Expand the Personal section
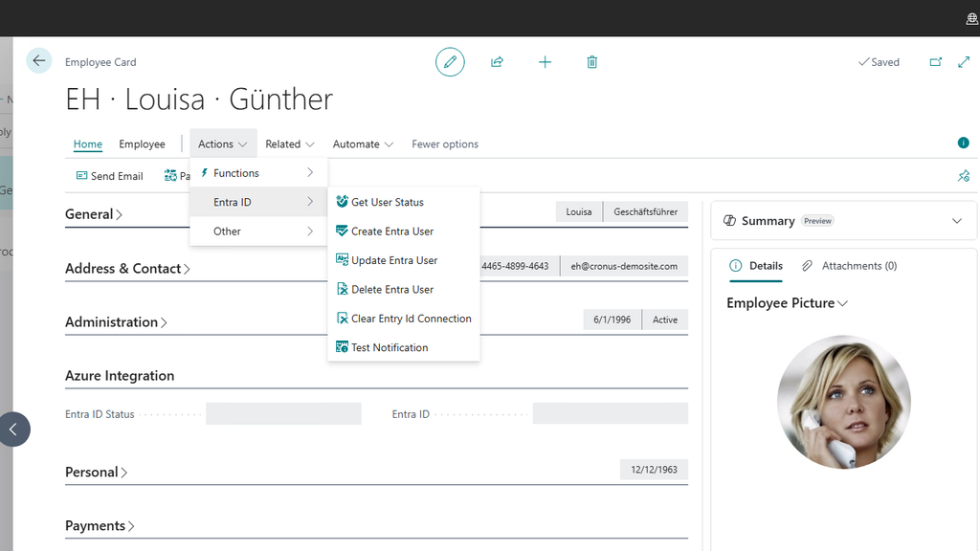Viewport: 980px width, 551px height. tap(97, 473)
